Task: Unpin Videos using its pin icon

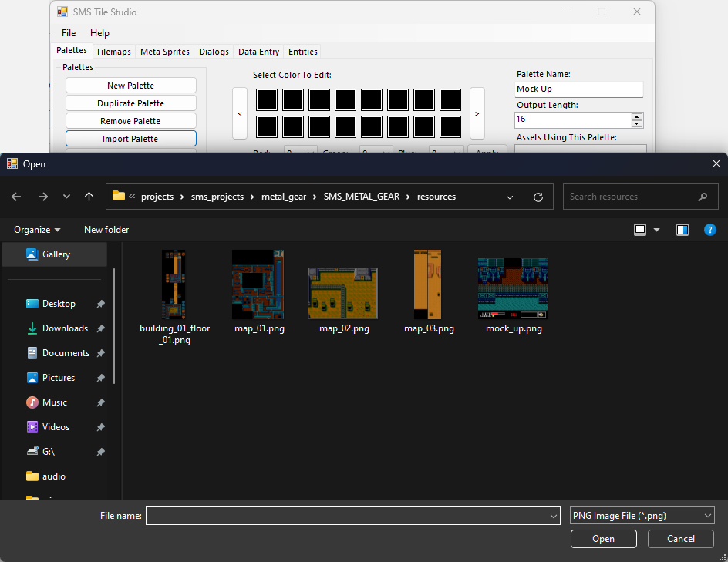Action: (100, 427)
